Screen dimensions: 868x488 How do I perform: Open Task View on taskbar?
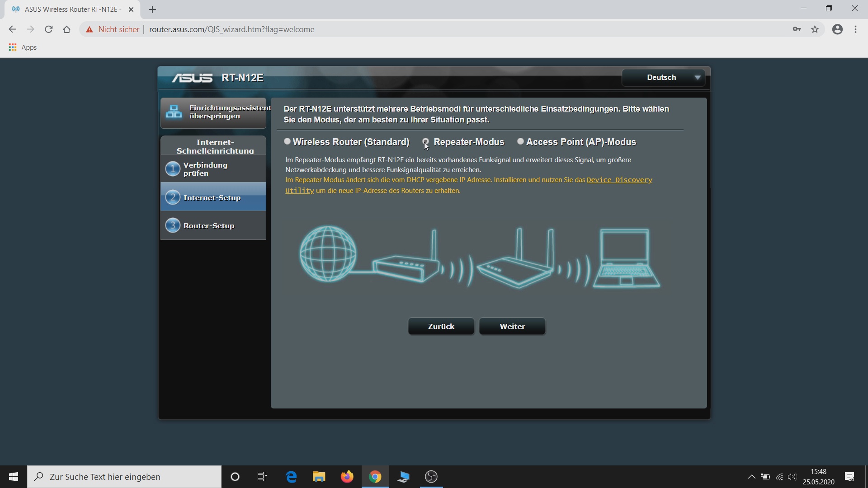point(262,477)
